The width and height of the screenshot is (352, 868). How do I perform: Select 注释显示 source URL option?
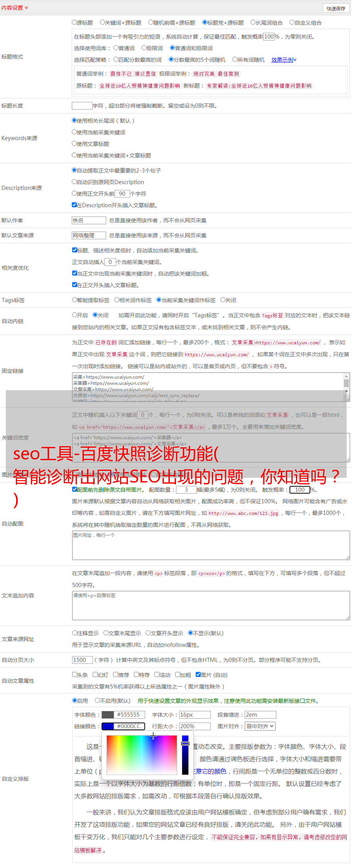tap(74, 633)
